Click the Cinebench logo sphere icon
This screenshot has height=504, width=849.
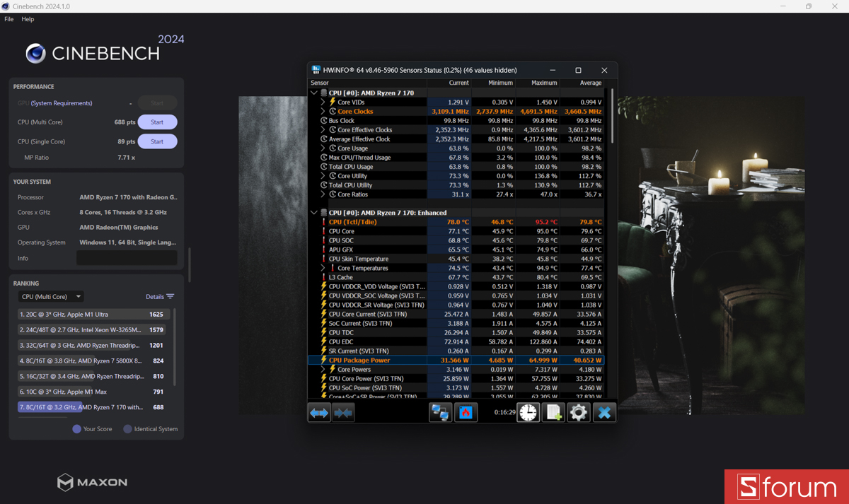(36, 53)
